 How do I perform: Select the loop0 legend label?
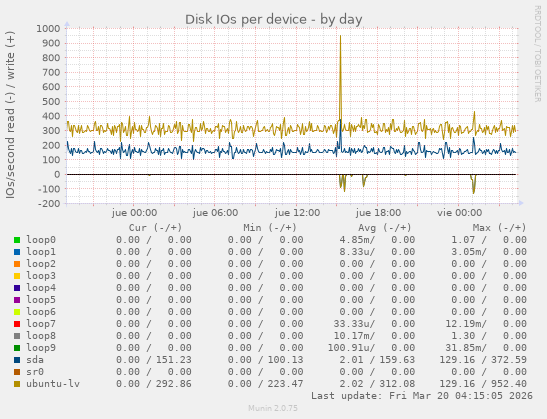coord(41,240)
